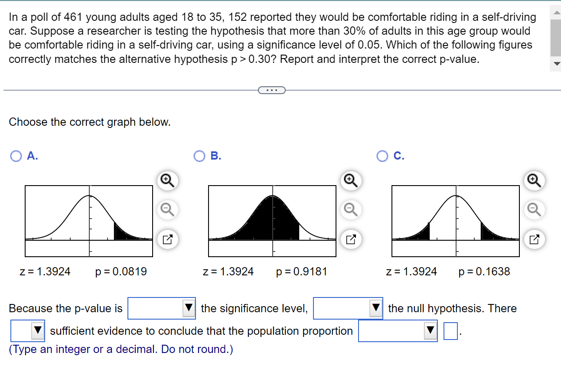
Task: Select answer choice B
Action: click(199, 156)
